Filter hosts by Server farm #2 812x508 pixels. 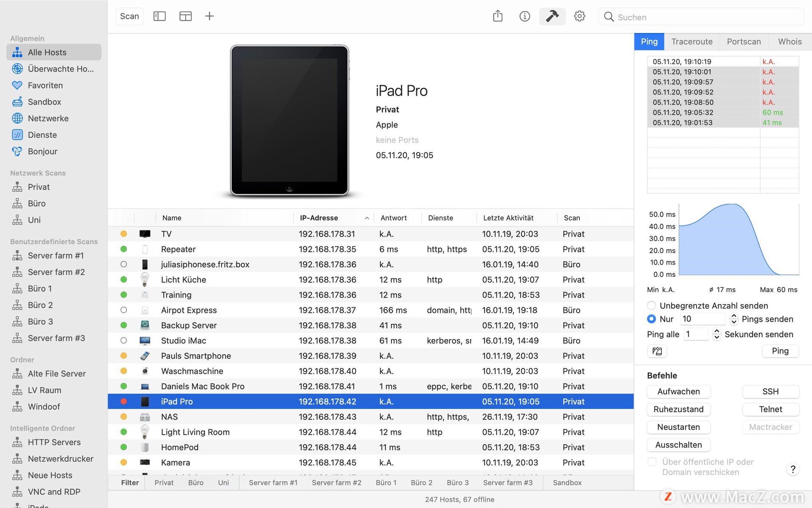pos(337,483)
